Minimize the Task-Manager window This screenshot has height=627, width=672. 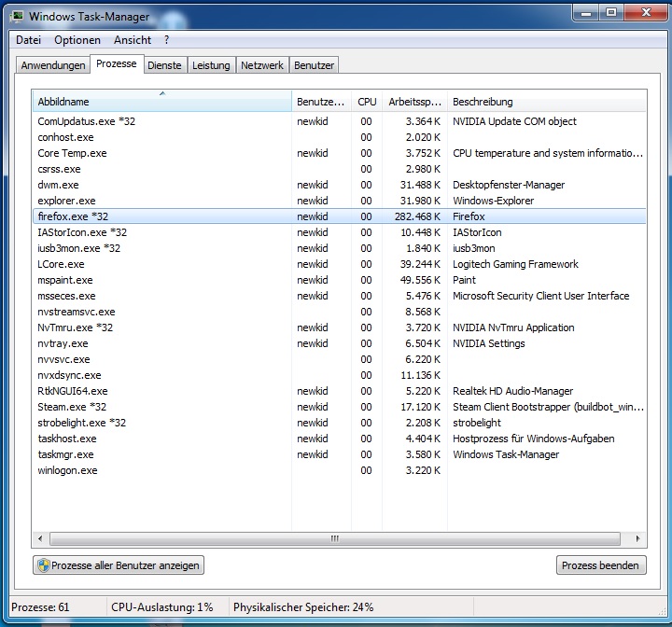click(586, 13)
